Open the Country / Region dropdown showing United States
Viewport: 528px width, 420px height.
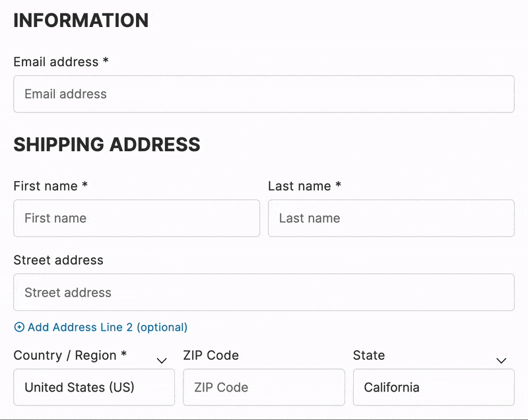tap(94, 387)
